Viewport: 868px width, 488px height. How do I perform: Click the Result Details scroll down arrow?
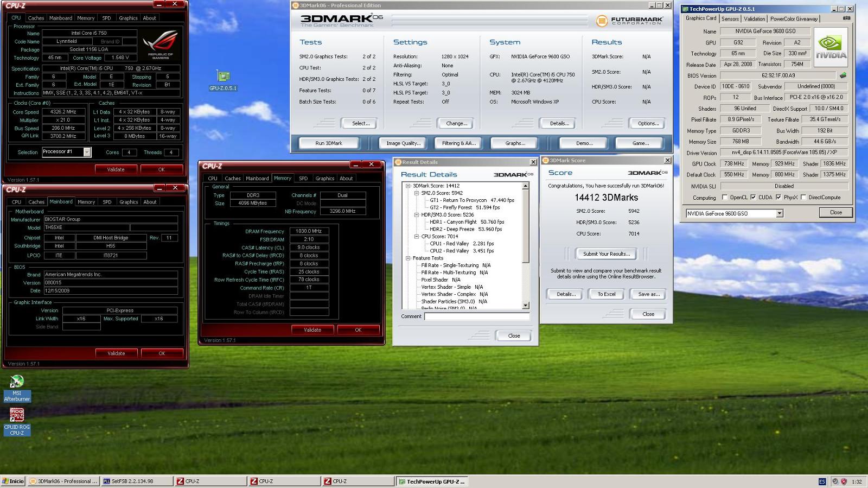525,306
